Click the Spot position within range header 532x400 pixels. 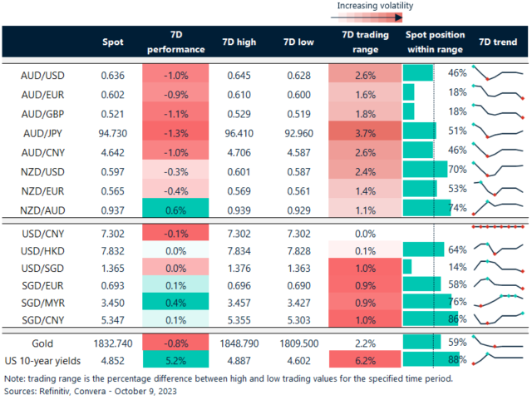tap(433, 42)
